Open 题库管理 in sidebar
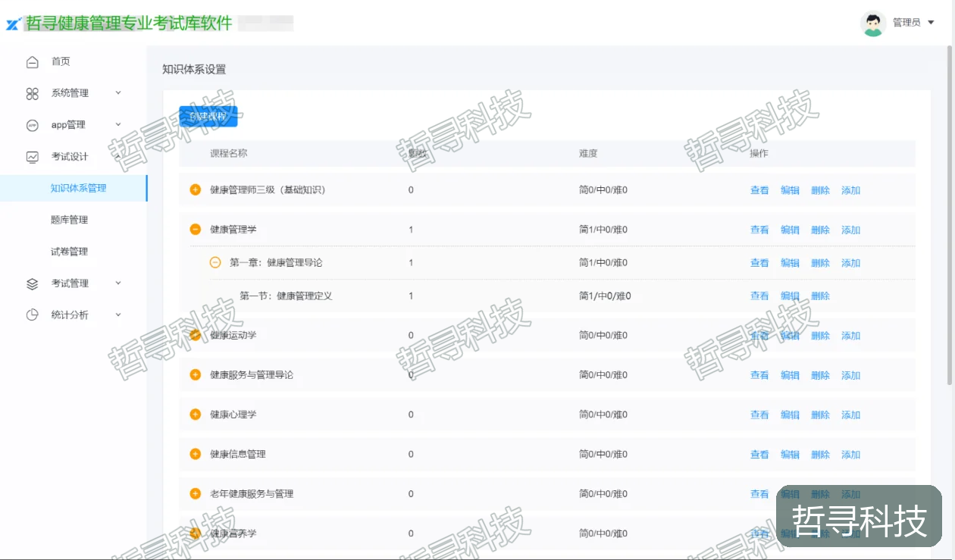This screenshot has width=955, height=560. [x=70, y=221]
